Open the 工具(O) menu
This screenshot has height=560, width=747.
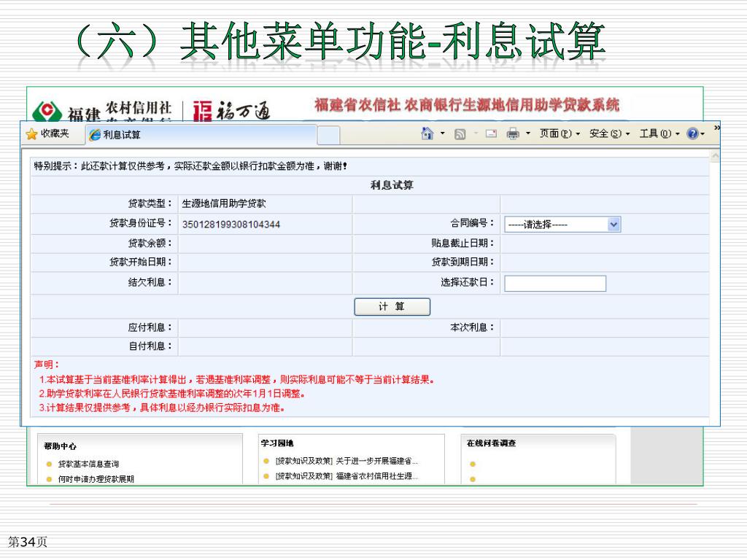[x=659, y=134]
